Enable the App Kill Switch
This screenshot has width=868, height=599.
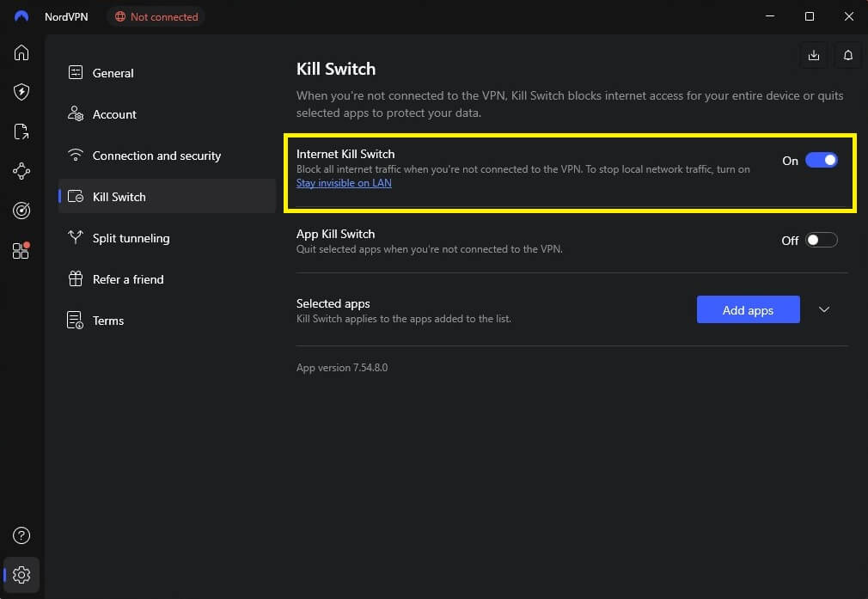pos(821,240)
